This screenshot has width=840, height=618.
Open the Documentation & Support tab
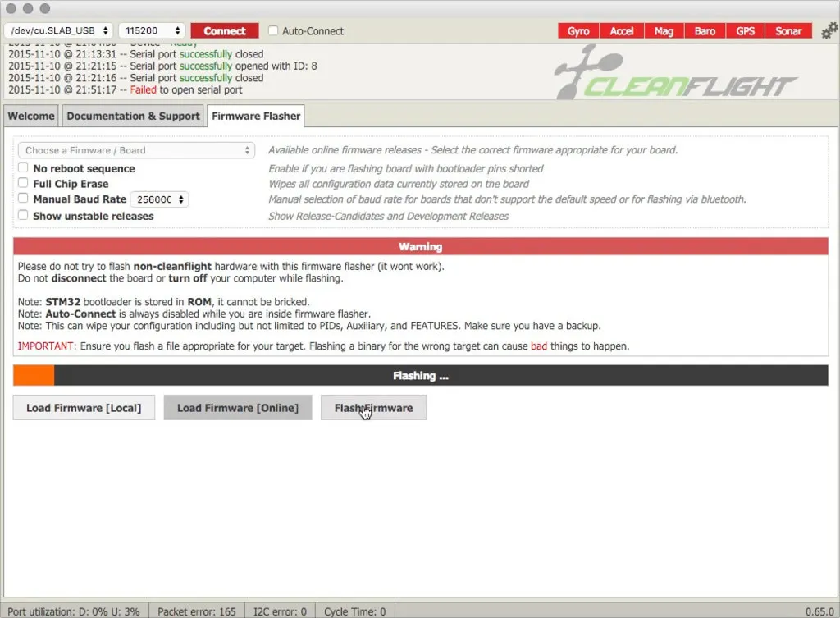point(133,116)
